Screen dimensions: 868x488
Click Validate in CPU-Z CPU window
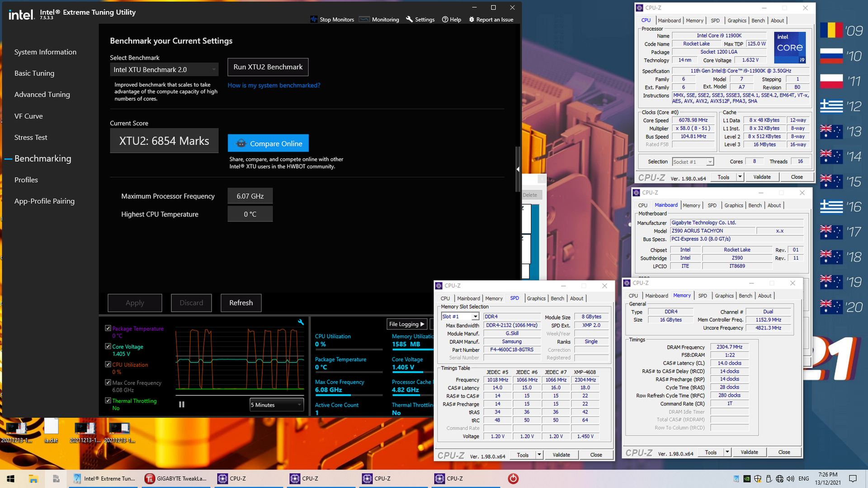(762, 177)
